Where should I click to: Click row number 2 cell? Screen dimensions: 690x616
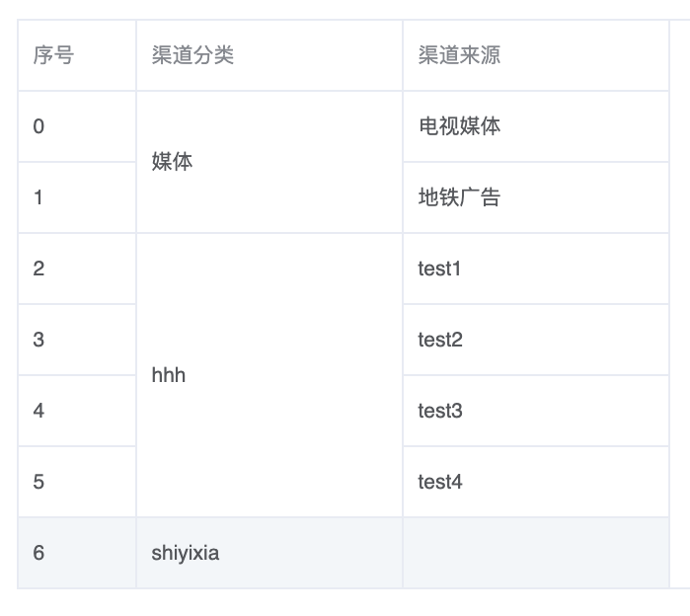point(77,269)
